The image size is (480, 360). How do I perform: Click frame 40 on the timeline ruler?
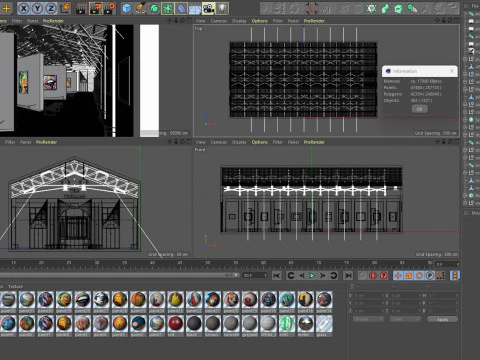[x=152, y=263]
